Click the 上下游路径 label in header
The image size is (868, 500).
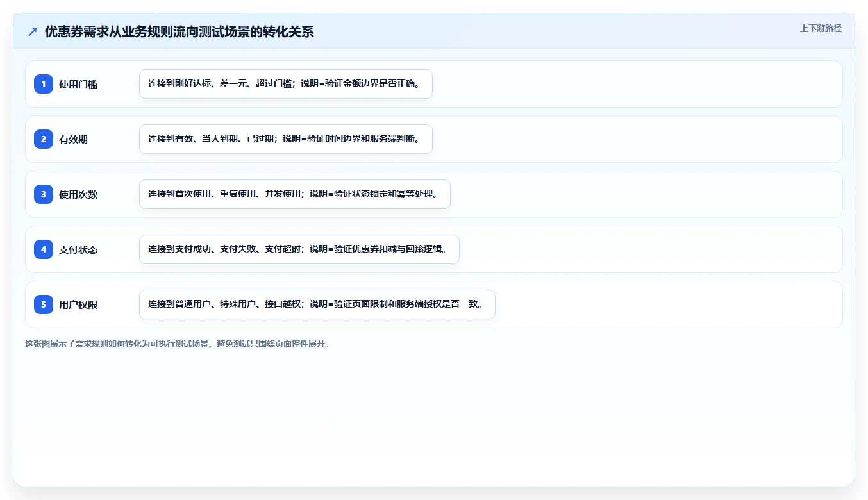821,28
